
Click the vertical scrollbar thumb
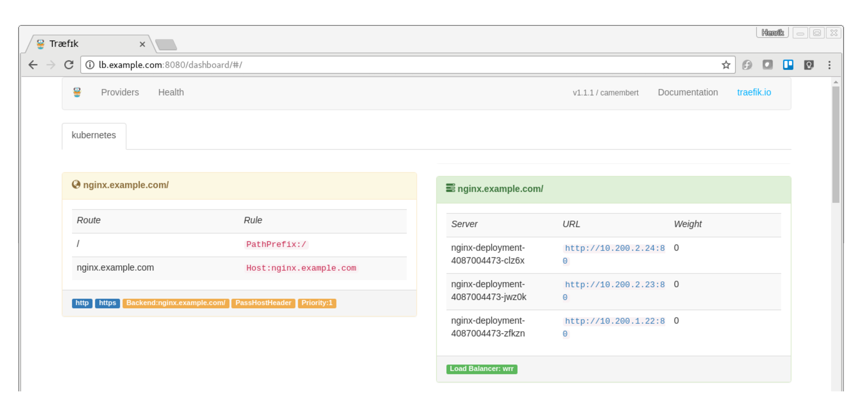[836, 145]
